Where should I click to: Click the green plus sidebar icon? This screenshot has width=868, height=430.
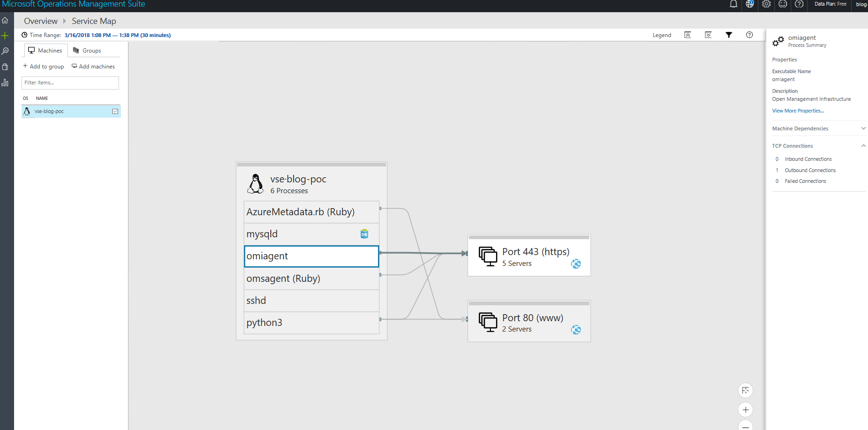point(5,36)
